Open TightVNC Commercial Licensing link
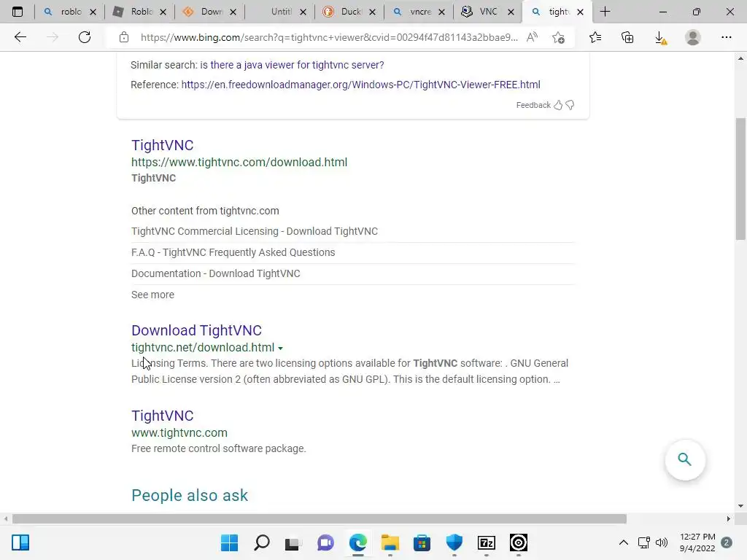747x560 pixels. coord(255,231)
